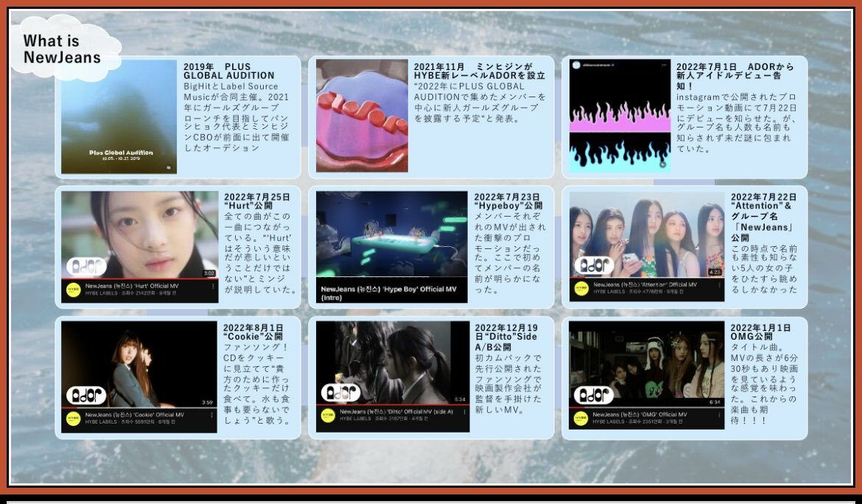Click the heading about ミンヒジン founding ADOR
This screenshot has height=504, width=862.
point(480,71)
